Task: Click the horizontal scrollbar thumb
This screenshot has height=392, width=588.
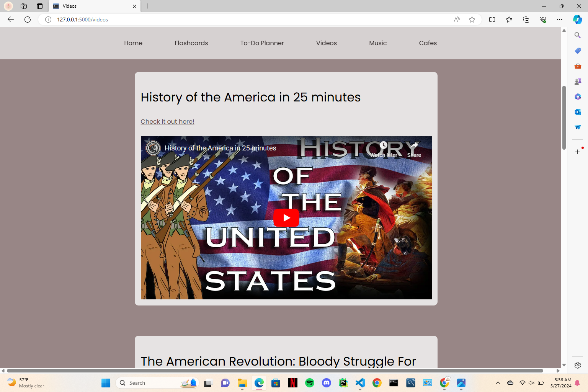Action: (x=275, y=371)
